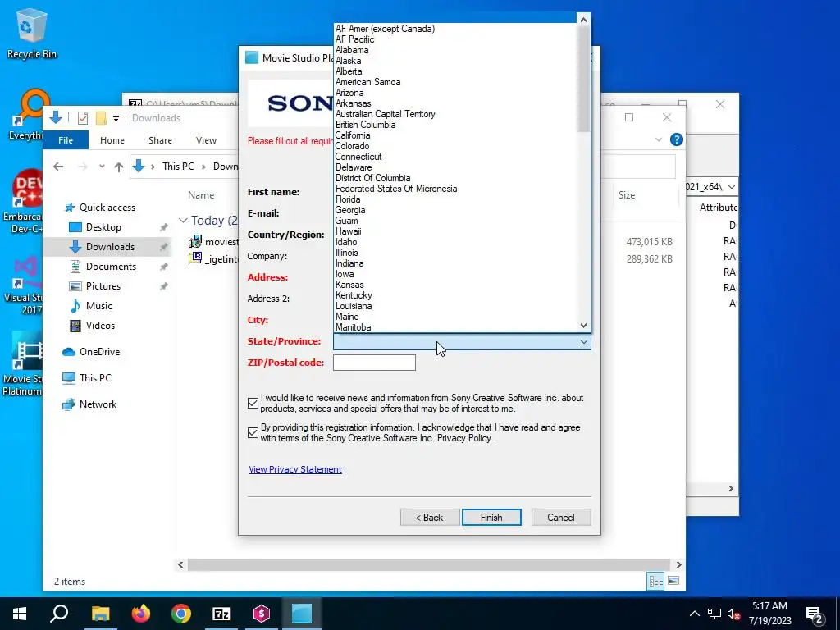Click the ZIP/Postal code field
This screenshot has height=630, width=840.
coord(374,363)
